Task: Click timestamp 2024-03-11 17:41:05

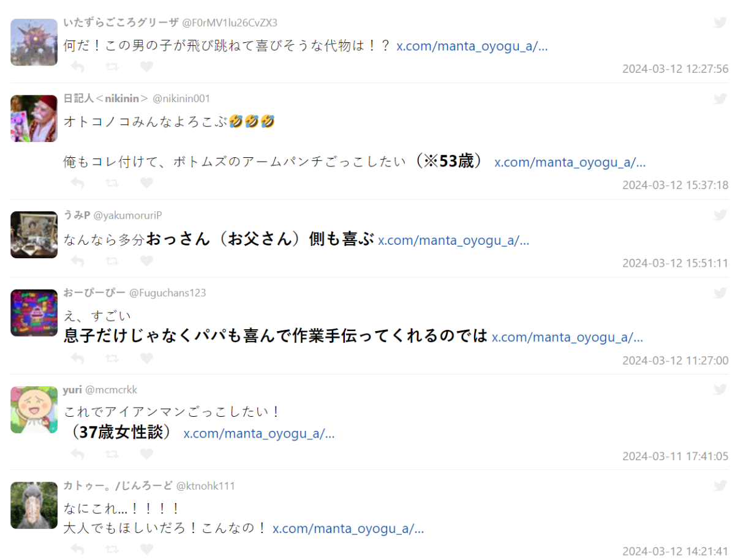Action: 676,456
